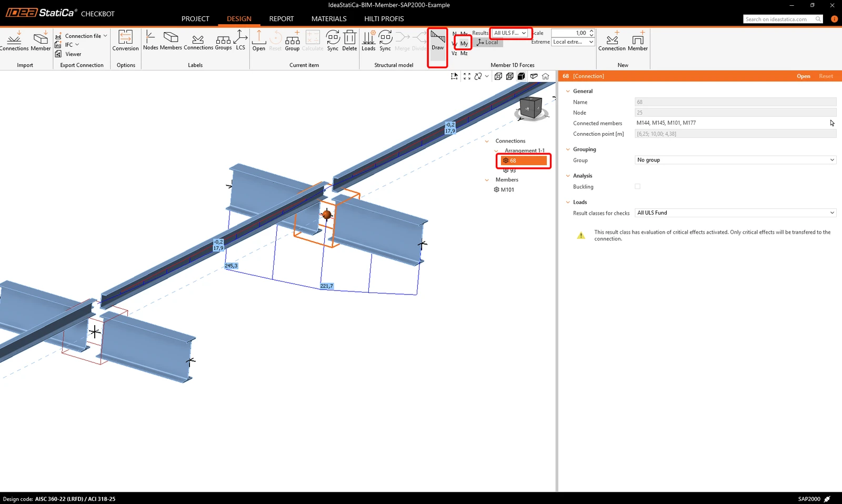Switch to the MATERIALS tab
The height and width of the screenshot is (504, 842).
pyautogui.click(x=329, y=18)
